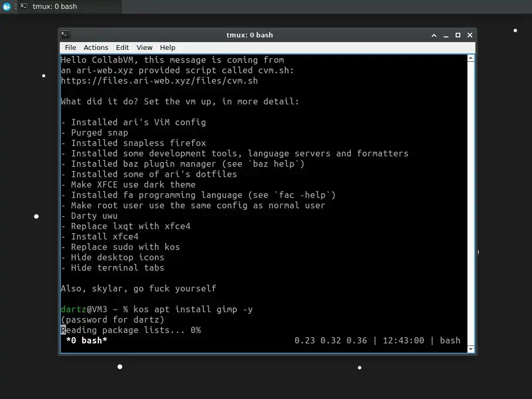Viewport: 532px width, 399px height.
Task: Click the 'kos apt install gimp -y' command
Action: pyautogui.click(x=193, y=310)
